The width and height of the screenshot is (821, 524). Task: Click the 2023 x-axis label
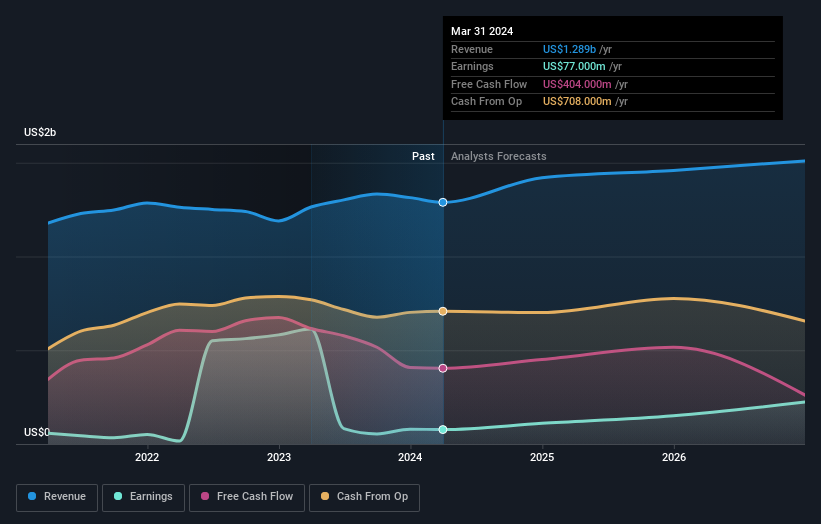(279, 457)
